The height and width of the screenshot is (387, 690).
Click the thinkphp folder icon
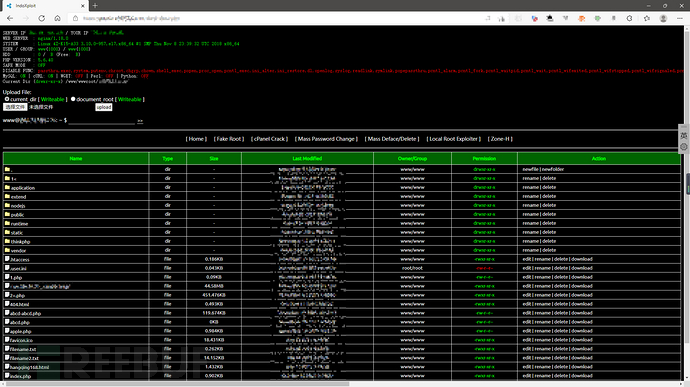coord(7,241)
